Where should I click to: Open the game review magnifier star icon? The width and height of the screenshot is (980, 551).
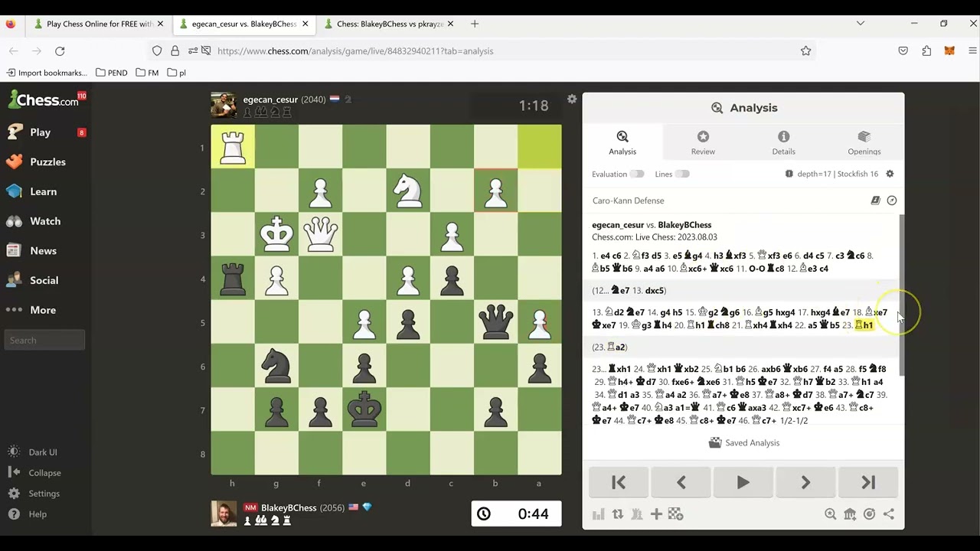click(x=831, y=514)
